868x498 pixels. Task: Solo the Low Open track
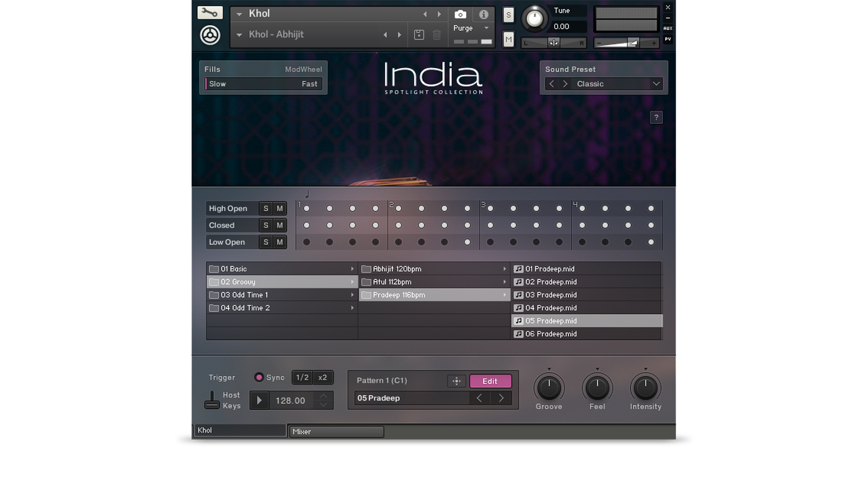tap(266, 242)
